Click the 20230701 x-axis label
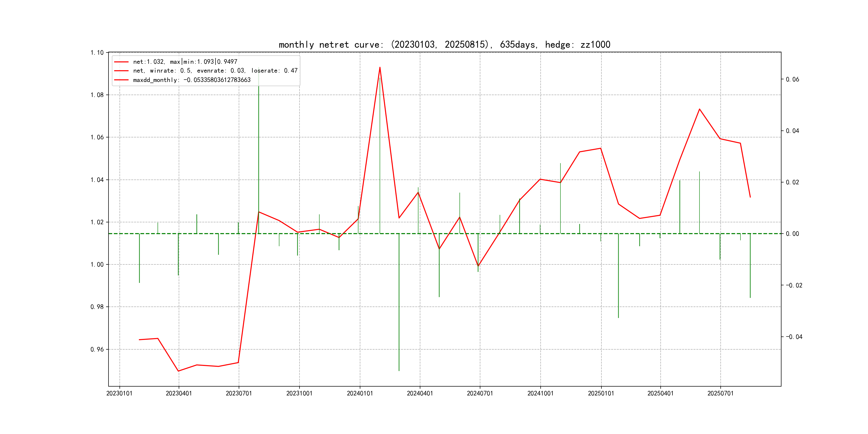868x434 pixels. pyautogui.click(x=238, y=393)
